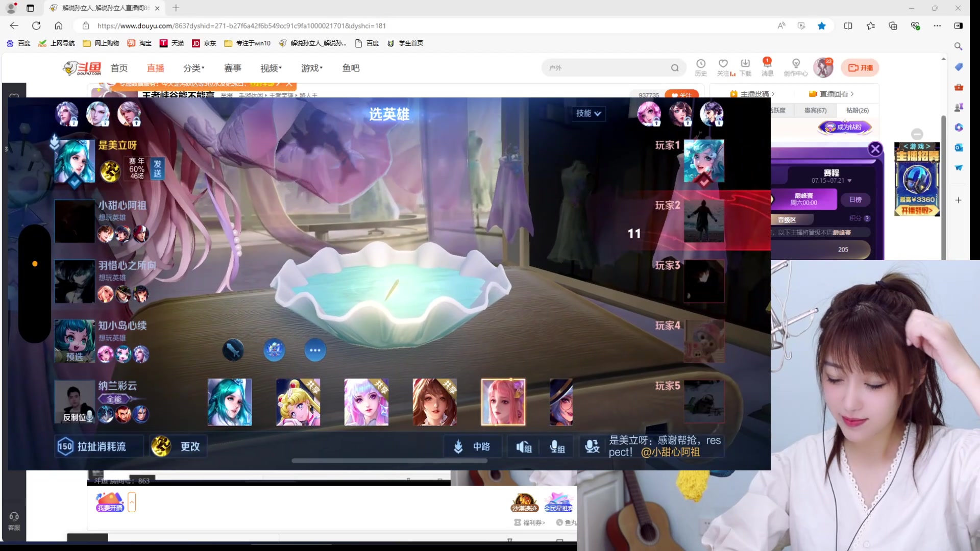
Task: Open the 淘宝 bookmark
Action: pyautogui.click(x=139, y=43)
